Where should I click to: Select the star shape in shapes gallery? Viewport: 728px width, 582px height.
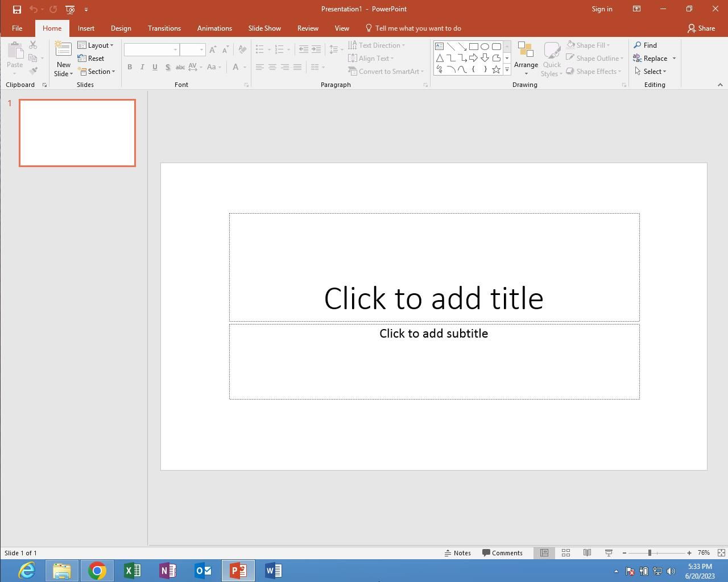496,69
